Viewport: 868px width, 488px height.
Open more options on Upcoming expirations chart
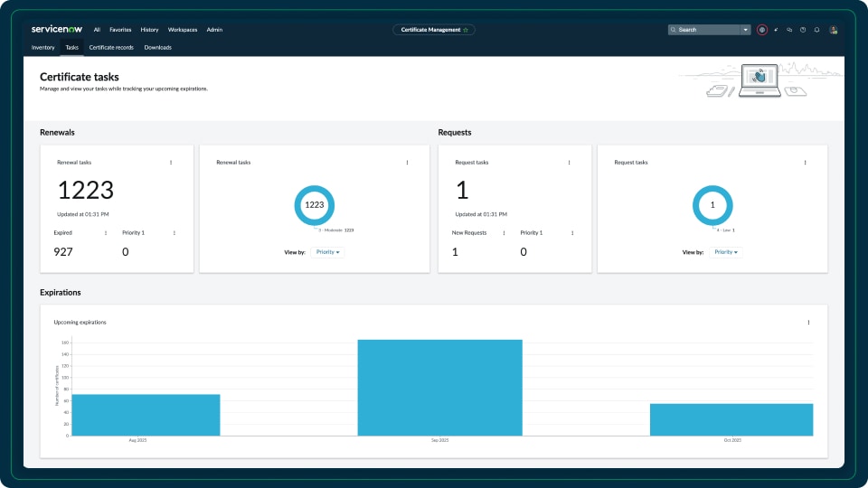pos(808,323)
